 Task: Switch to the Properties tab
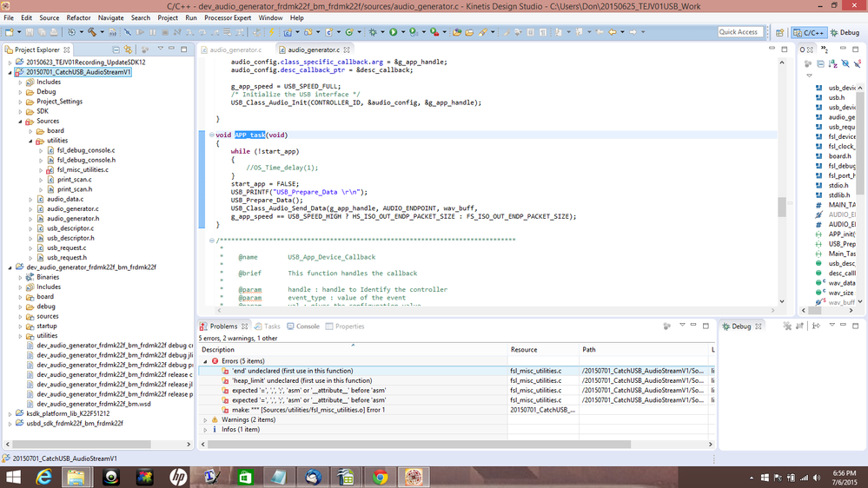[345, 326]
